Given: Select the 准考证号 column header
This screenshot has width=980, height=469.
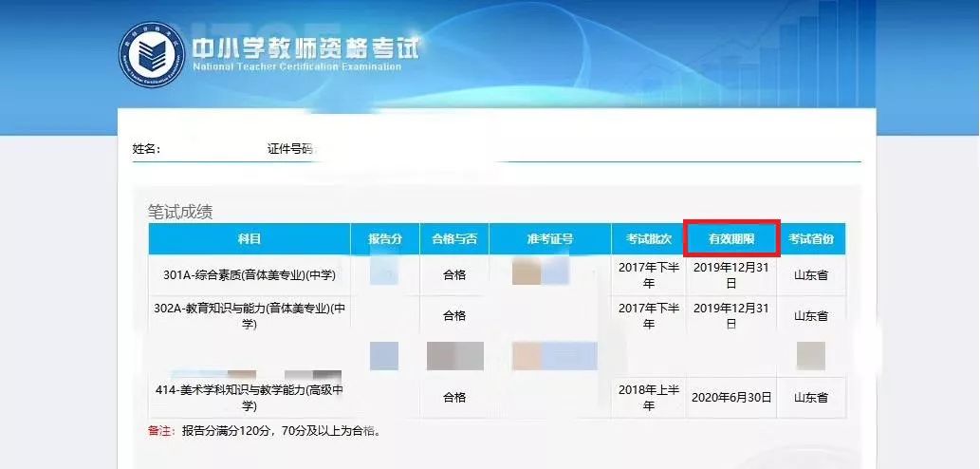Looking at the screenshot, I should pos(550,239).
